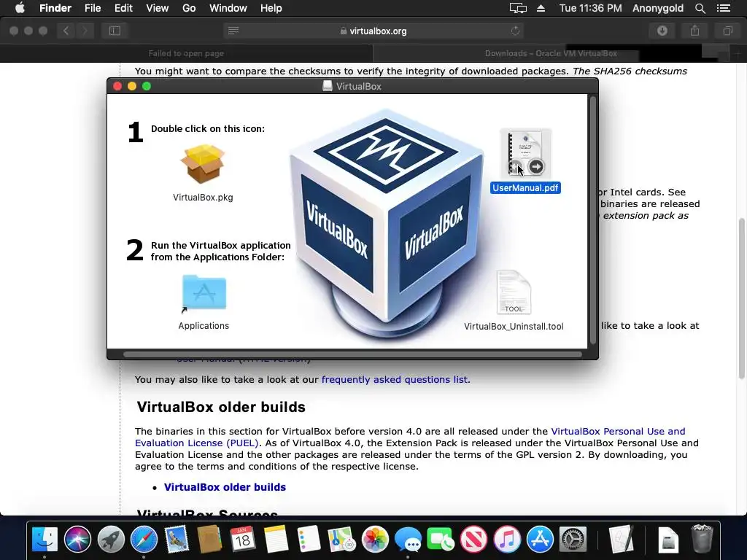
Task: Reload the virtualbox.org page
Action: click(x=515, y=31)
